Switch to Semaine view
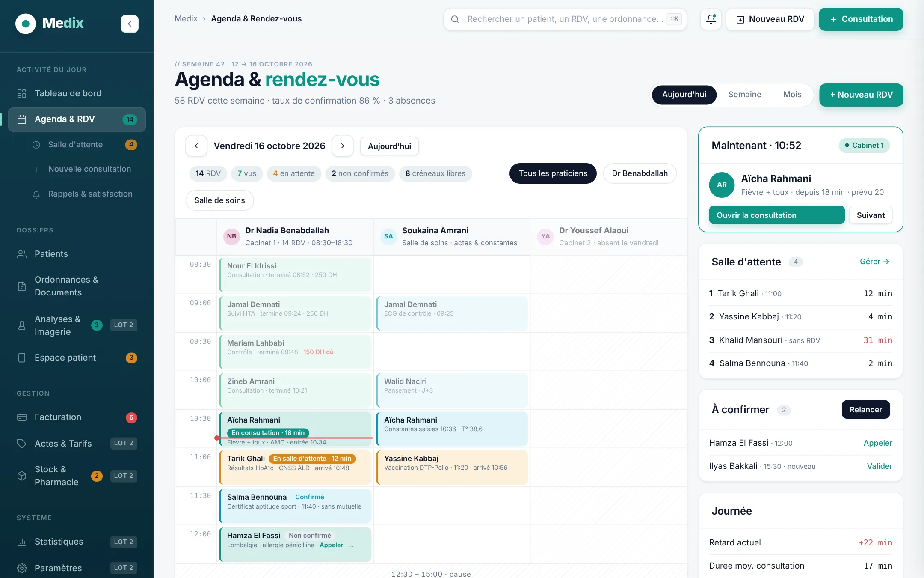The width and height of the screenshot is (924, 578). (x=745, y=95)
